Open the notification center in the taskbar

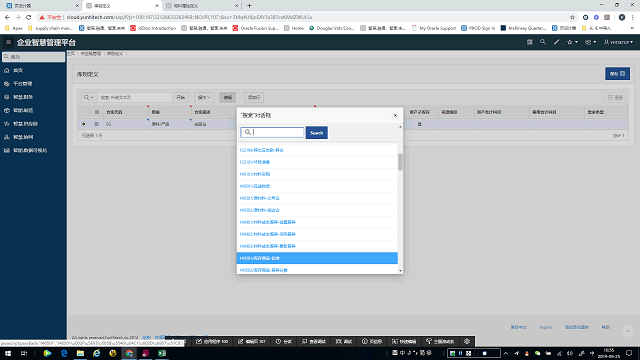pyautogui.click(x=629, y=353)
